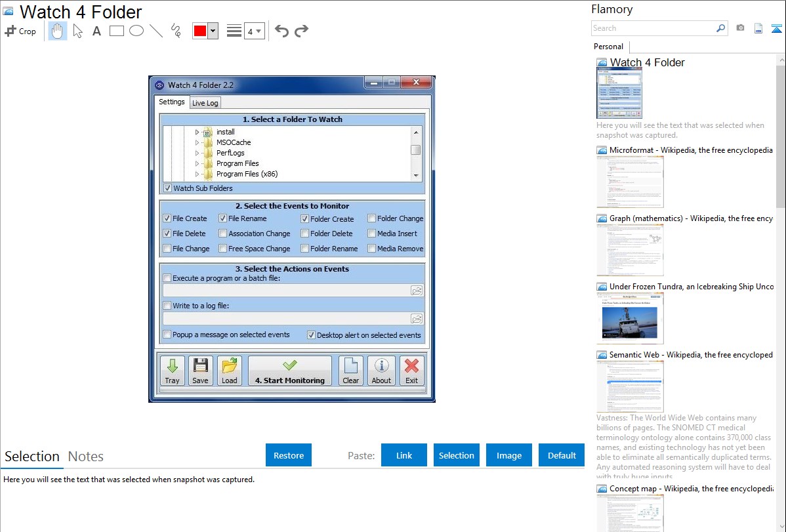The height and width of the screenshot is (532, 786).
Task: Browse for program or batch file
Action: [x=417, y=291]
